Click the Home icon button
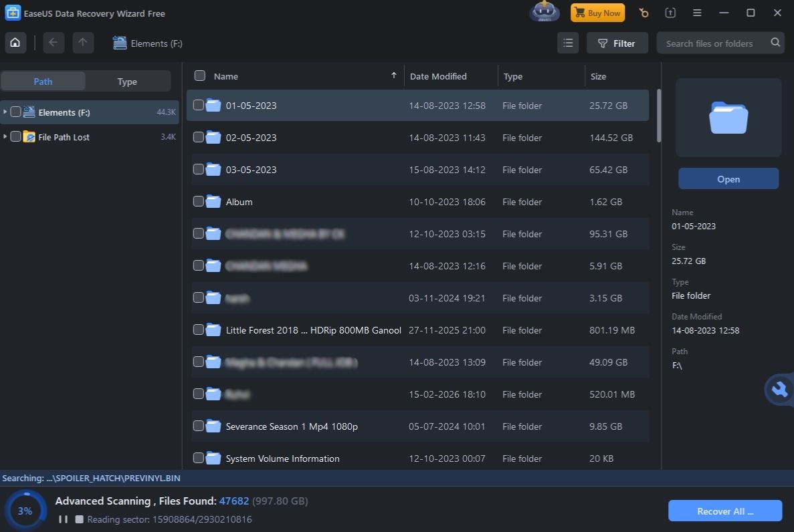The height and width of the screenshot is (532, 794). [x=15, y=43]
